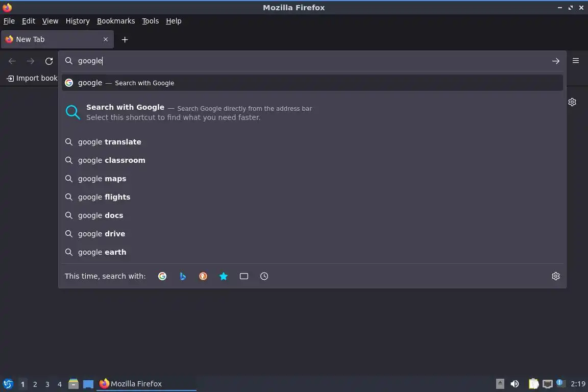Open the Bookmarks menu
Image resolution: width=588 pixels, height=392 pixels.
click(116, 21)
